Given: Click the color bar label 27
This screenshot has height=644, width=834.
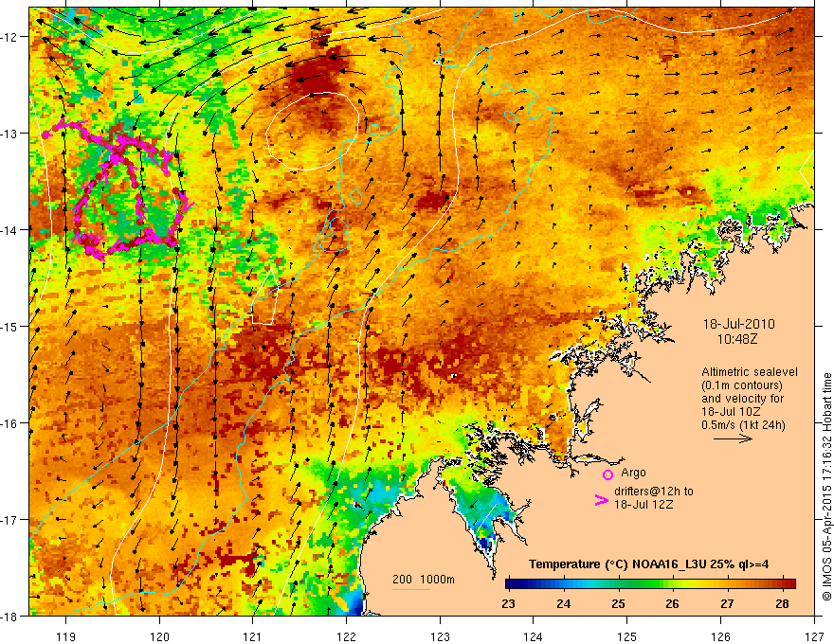Looking at the screenshot, I should [727, 603].
